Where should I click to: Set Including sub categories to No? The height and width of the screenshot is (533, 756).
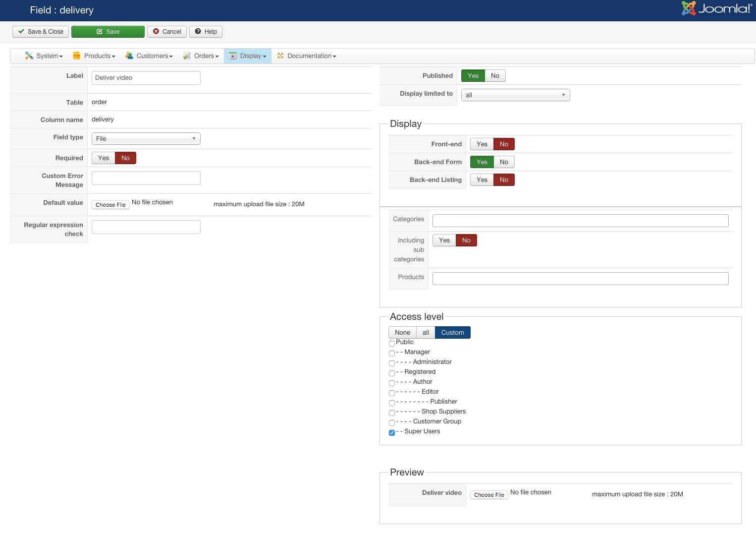466,240
